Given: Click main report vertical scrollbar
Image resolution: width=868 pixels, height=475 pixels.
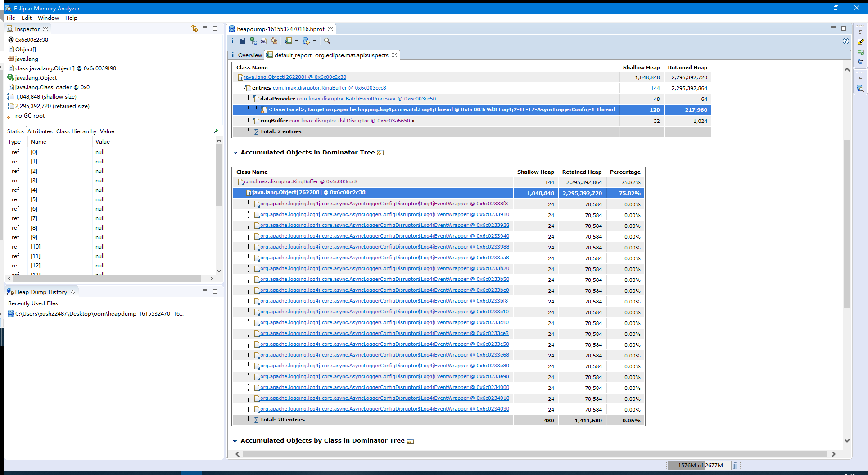Looking at the screenshot, I should 846,224.
